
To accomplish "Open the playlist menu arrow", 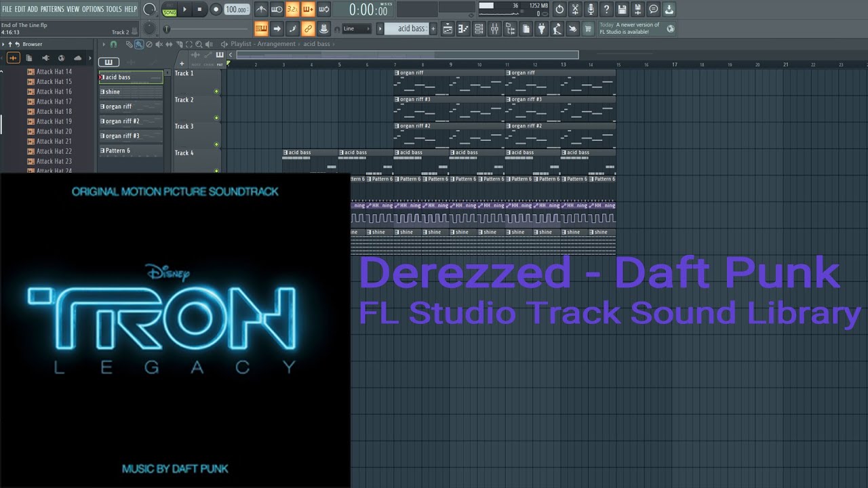I will [104, 44].
